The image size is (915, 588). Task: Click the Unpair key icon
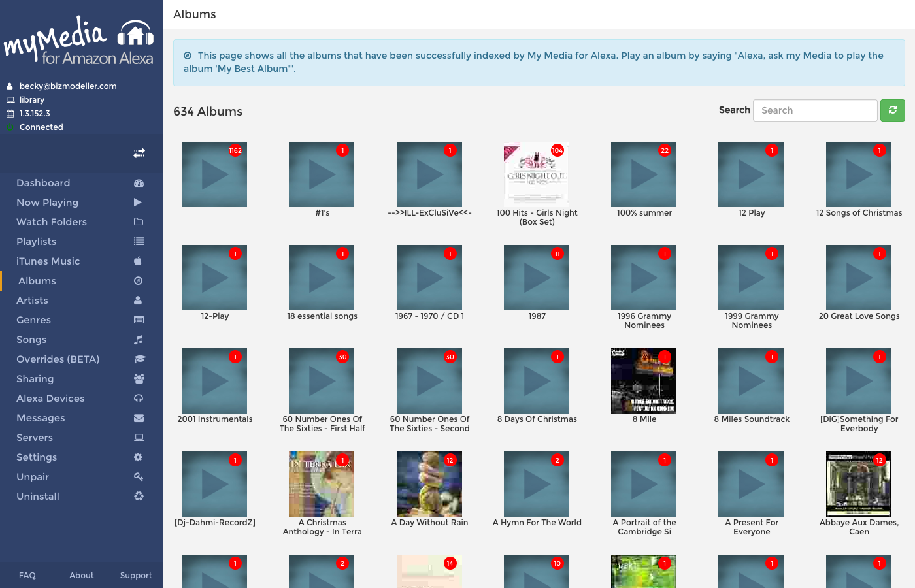137,476
